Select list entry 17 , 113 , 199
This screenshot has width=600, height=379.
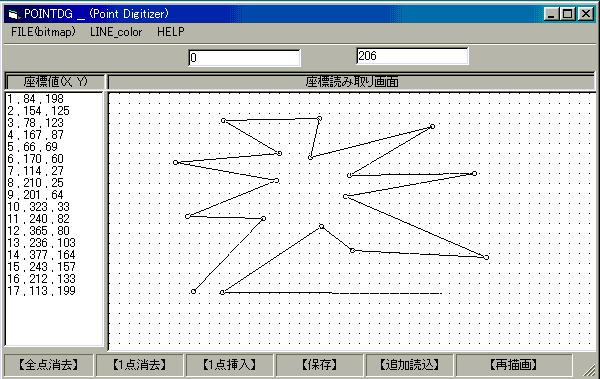(x=41, y=291)
